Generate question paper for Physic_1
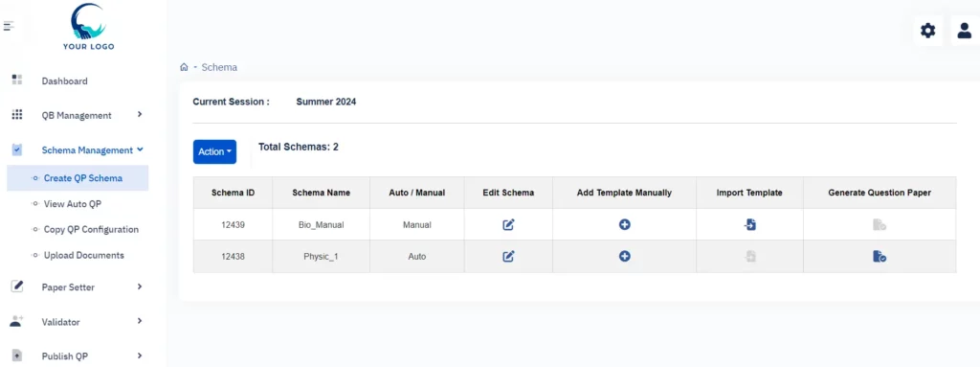 pyautogui.click(x=880, y=256)
